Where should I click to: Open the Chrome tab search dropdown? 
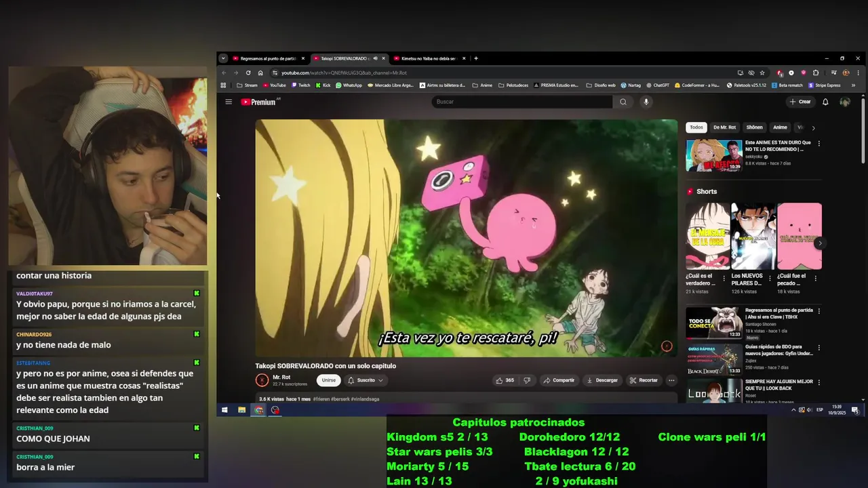(x=223, y=58)
